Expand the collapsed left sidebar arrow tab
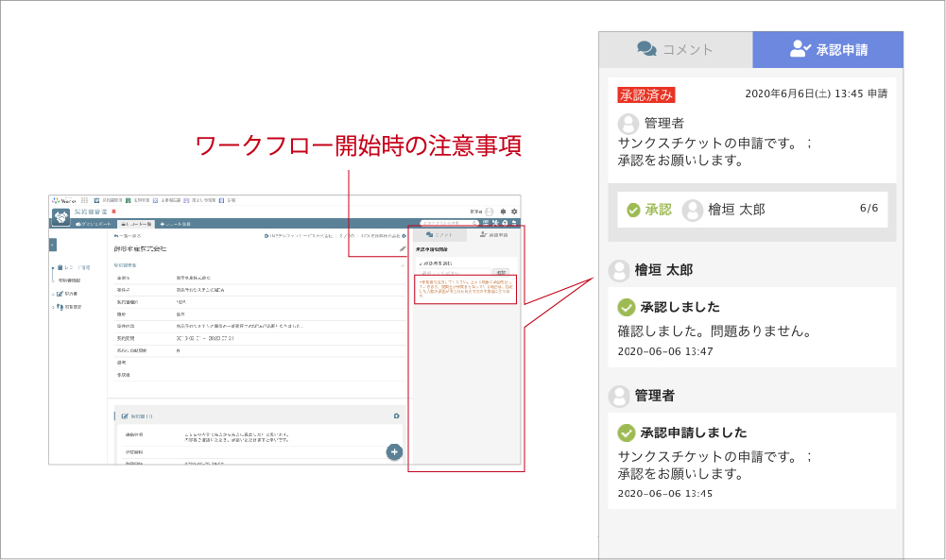This screenshot has width=946, height=560. (x=52, y=244)
